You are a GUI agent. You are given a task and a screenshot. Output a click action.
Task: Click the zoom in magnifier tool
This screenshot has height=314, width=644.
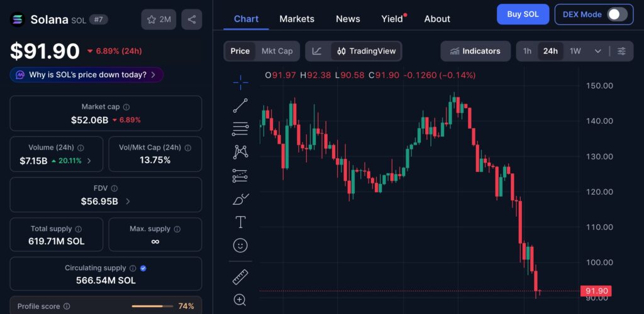[x=240, y=300]
